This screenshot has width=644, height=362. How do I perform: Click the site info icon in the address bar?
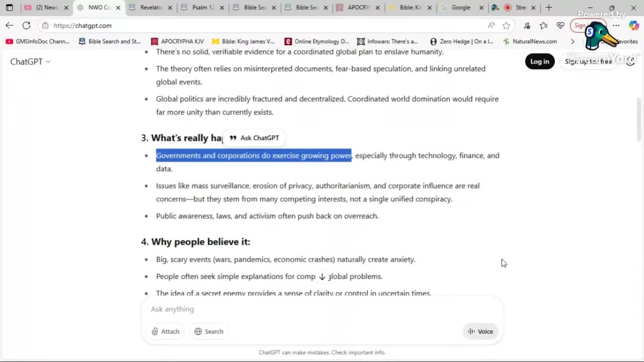point(45,25)
